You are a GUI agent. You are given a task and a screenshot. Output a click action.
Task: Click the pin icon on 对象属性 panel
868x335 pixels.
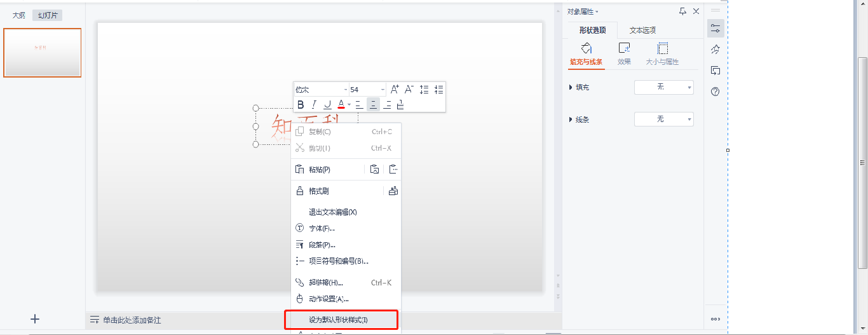pos(682,11)
